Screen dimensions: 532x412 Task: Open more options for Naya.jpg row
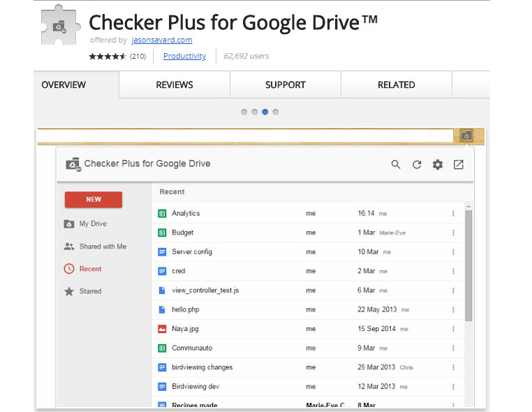pos(453,329)
